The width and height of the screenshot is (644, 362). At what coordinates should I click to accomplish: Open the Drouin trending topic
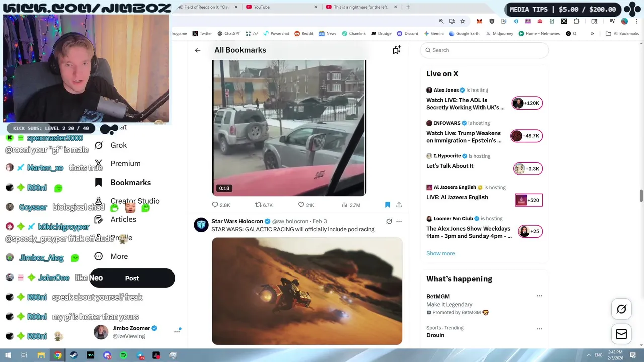pos(435,335)
